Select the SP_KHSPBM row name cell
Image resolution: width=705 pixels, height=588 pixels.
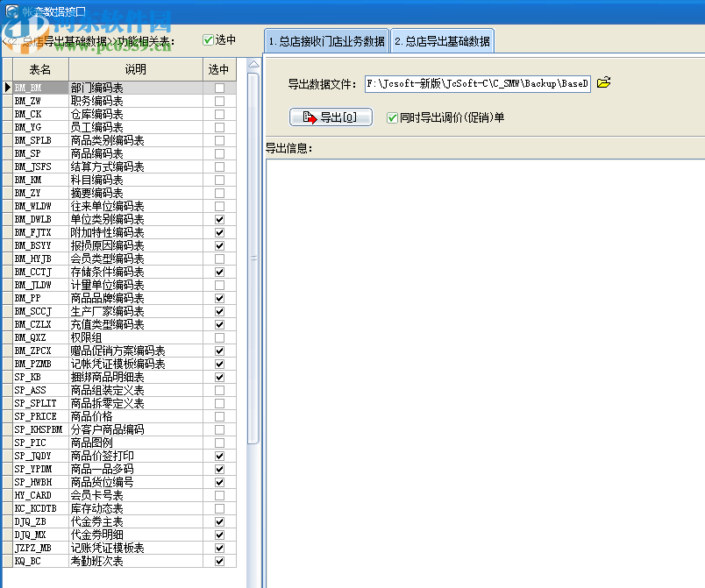40,429
